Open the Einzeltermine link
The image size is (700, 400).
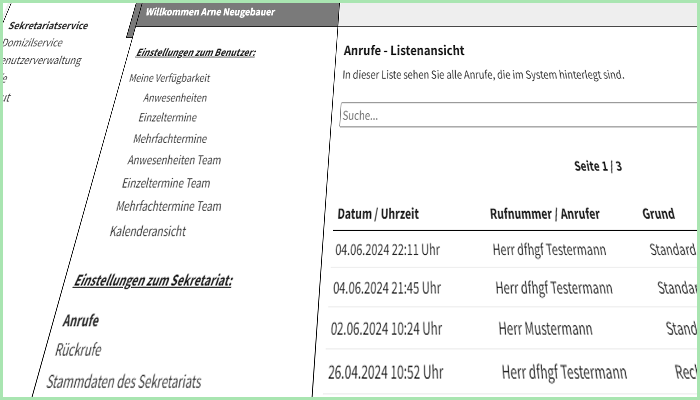tap(168, 118)
